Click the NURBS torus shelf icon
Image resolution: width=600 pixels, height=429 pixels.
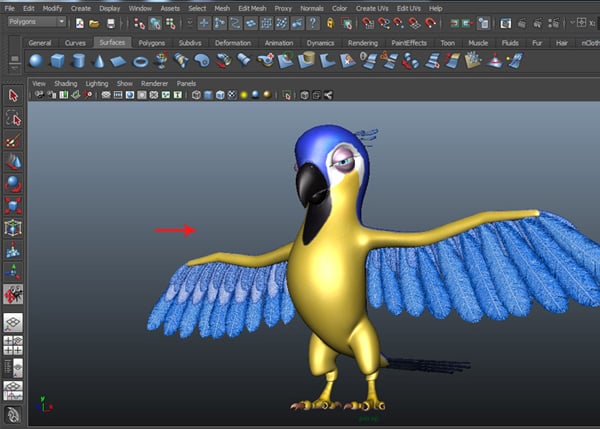tap(141, 61)
